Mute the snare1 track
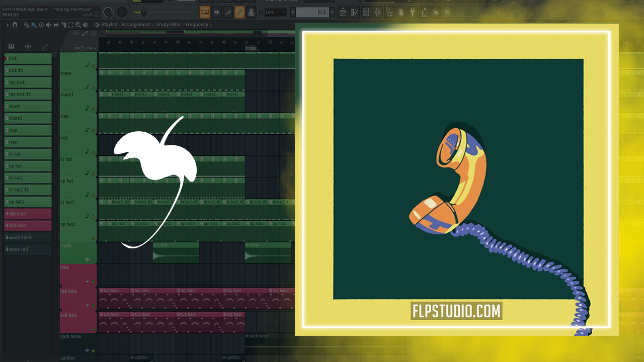The height and width of the screenshot is (362, 644). [93, 109]
